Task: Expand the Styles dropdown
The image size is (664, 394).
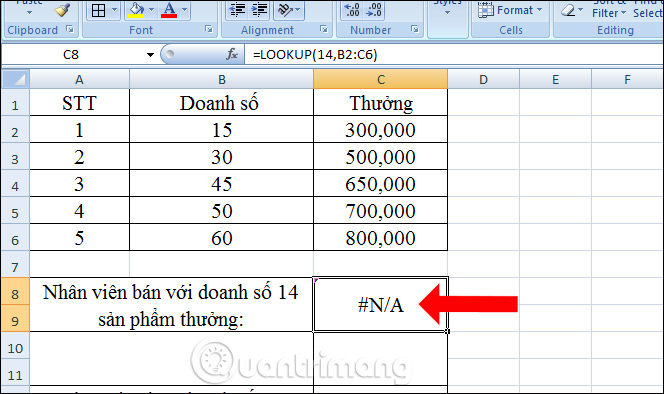Action: [448, 13]
